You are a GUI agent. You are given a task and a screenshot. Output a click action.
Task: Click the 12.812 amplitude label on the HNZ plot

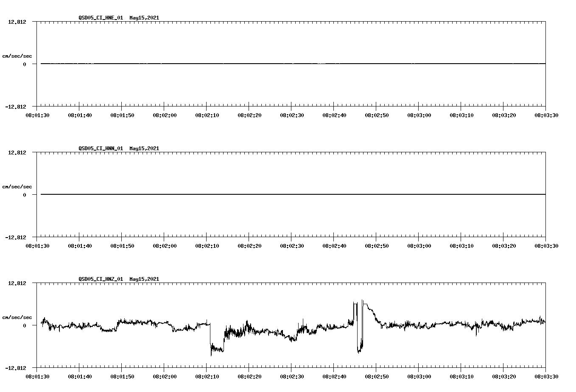[17, 283]
